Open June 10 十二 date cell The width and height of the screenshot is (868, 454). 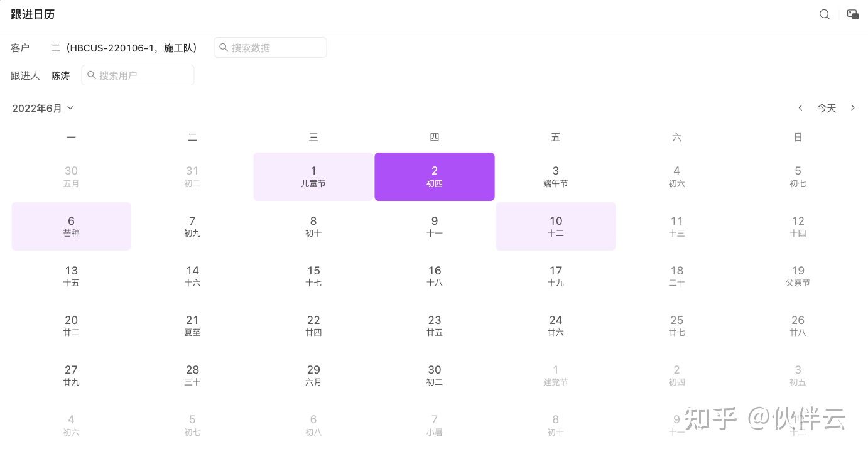556,226
